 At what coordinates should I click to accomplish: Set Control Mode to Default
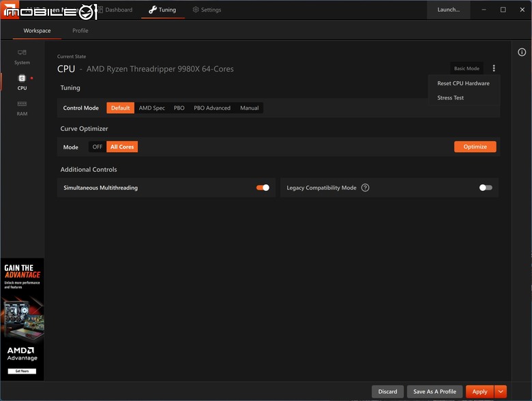(x=121, y=108)
